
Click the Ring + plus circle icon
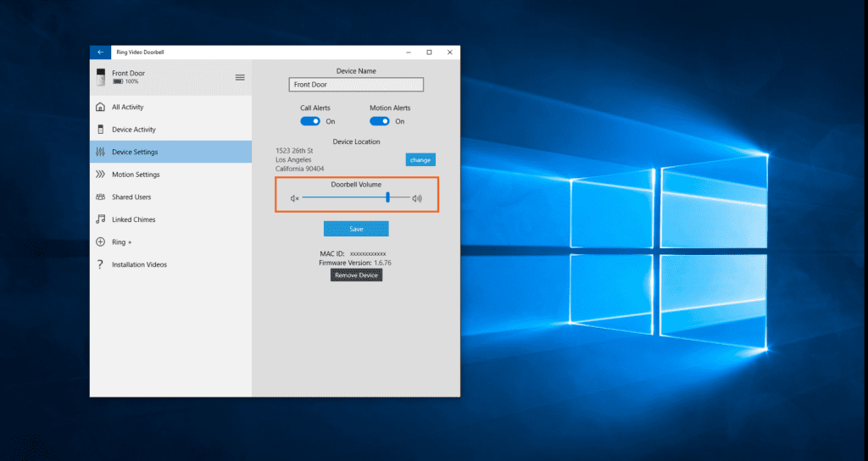pos(100,242)
